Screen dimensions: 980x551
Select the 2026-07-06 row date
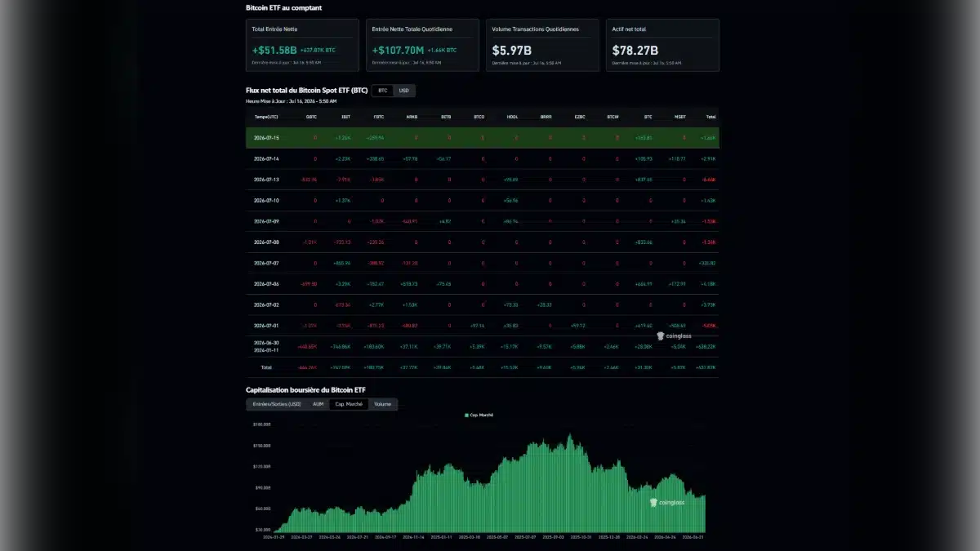click(x=267, y=284)
